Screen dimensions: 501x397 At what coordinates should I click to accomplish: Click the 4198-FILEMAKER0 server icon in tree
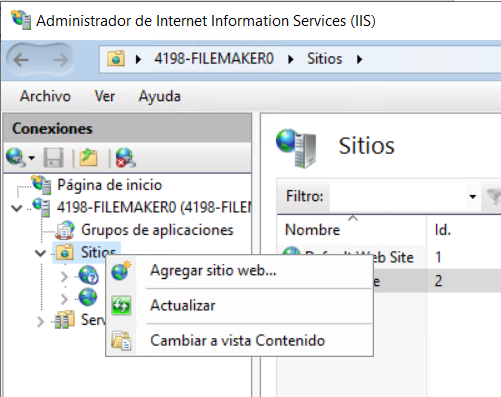42,207
